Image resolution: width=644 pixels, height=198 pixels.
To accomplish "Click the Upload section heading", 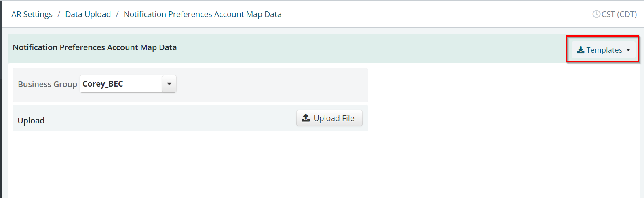I will click(x=31, y=121).
